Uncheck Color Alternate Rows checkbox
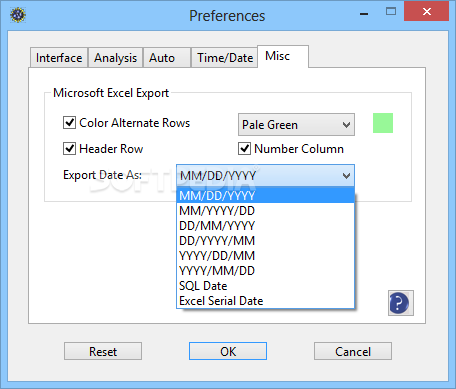 69,122
